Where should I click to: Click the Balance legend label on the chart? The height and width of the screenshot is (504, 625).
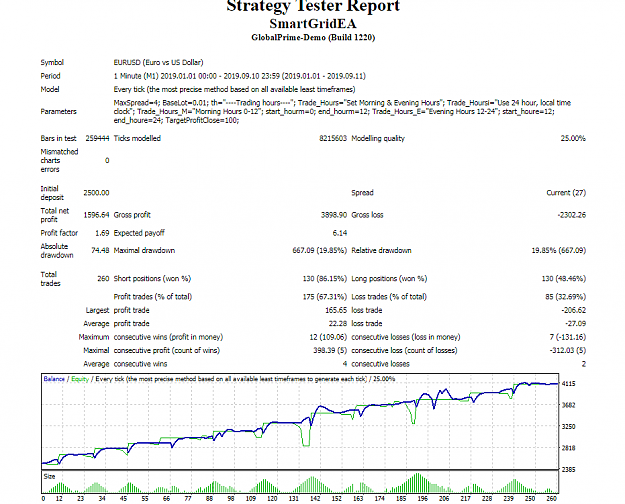point(54,379)
